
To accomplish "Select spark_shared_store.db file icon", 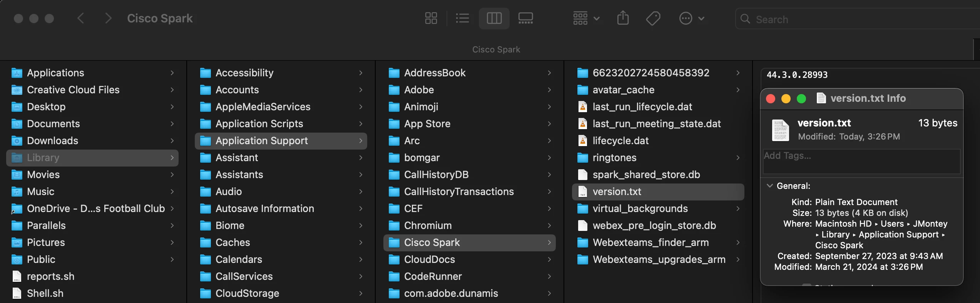I will pos(583,175).
